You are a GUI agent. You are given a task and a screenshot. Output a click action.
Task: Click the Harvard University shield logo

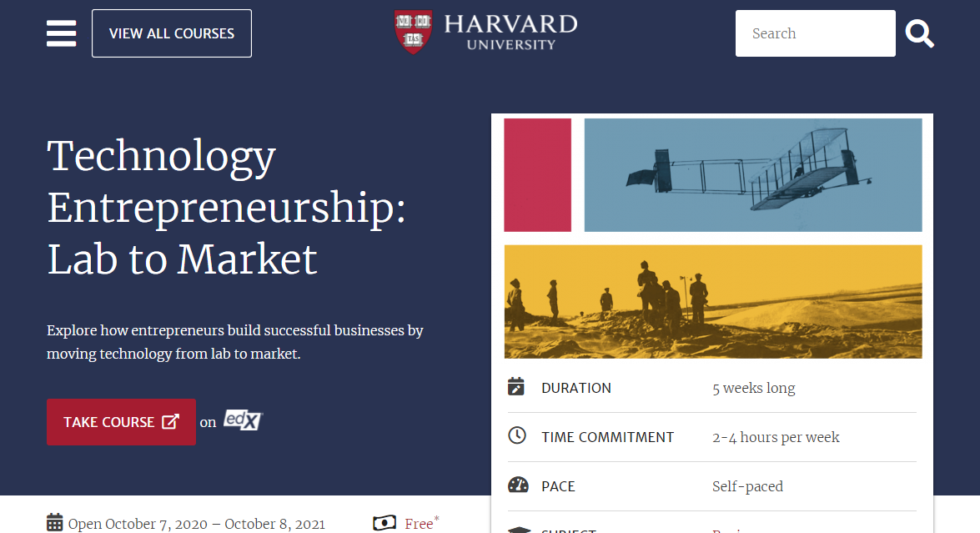click(412, 33)
